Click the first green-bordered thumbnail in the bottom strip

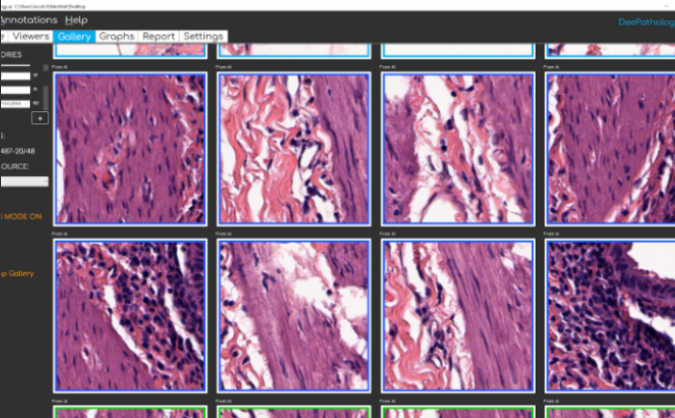click(x=130, y=412)
